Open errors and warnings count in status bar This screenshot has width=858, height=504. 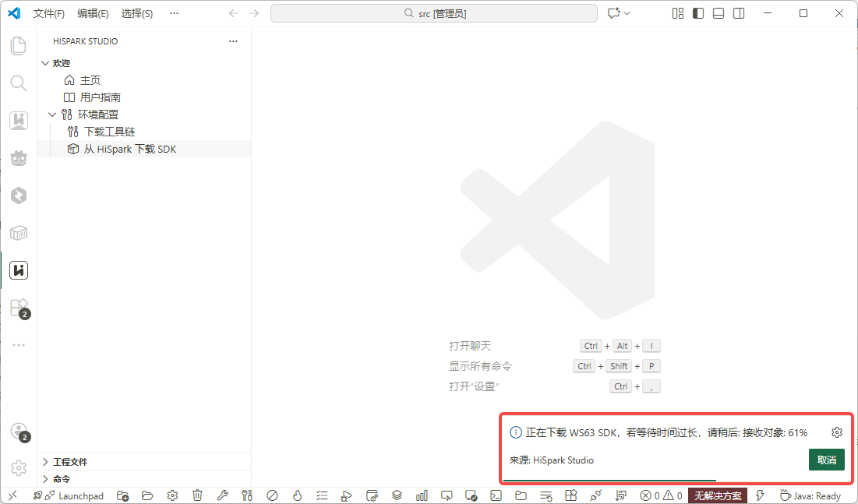point(662,495)
